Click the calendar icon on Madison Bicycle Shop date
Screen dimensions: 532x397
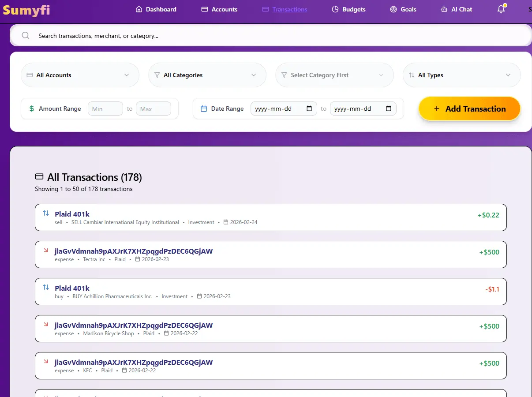[166, 333]
